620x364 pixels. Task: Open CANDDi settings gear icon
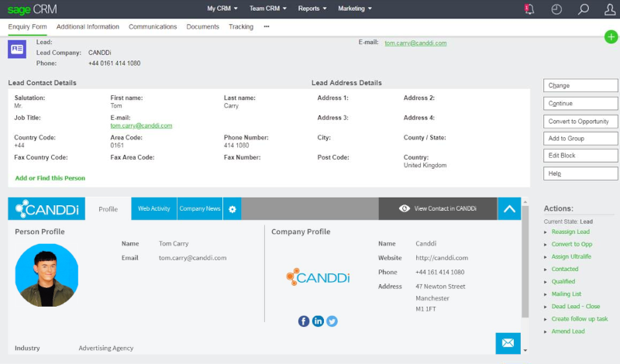pos(232,208)
